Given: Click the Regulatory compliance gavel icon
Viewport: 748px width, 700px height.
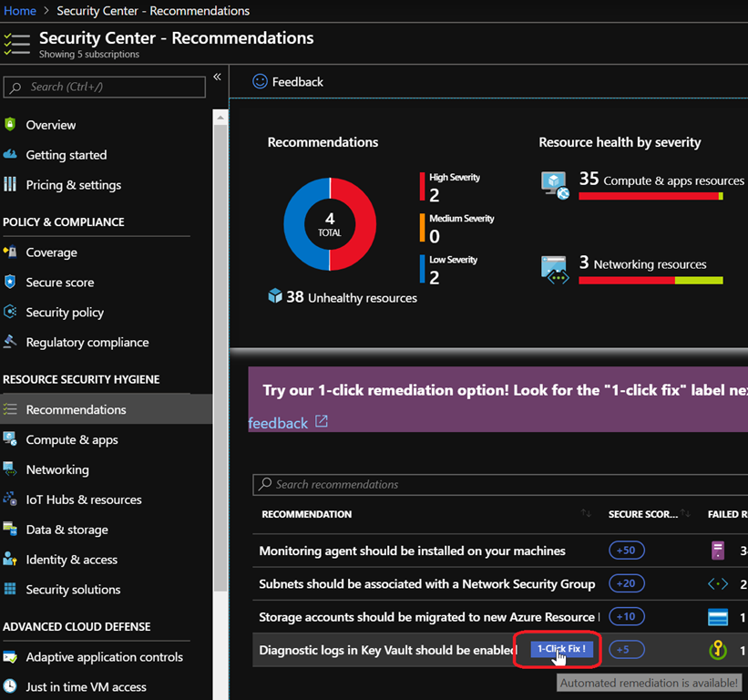Looking at the screenshot, I should pyautogui.click(x=10, y=343).
